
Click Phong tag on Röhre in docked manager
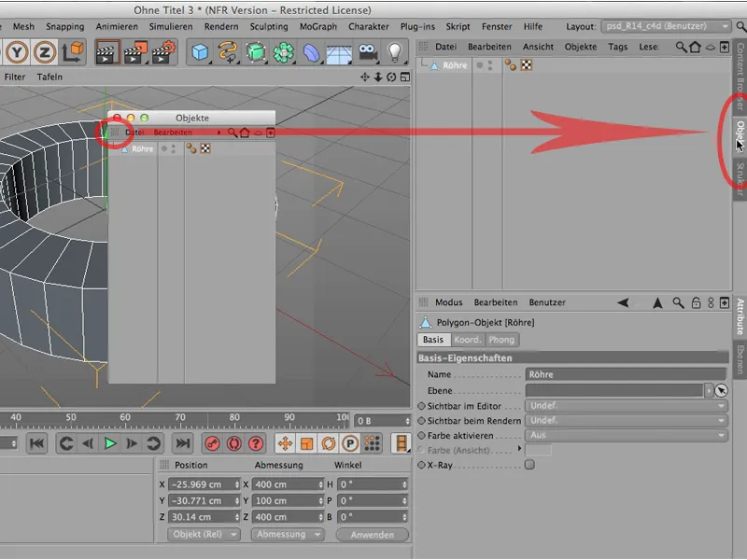[510, 65]
